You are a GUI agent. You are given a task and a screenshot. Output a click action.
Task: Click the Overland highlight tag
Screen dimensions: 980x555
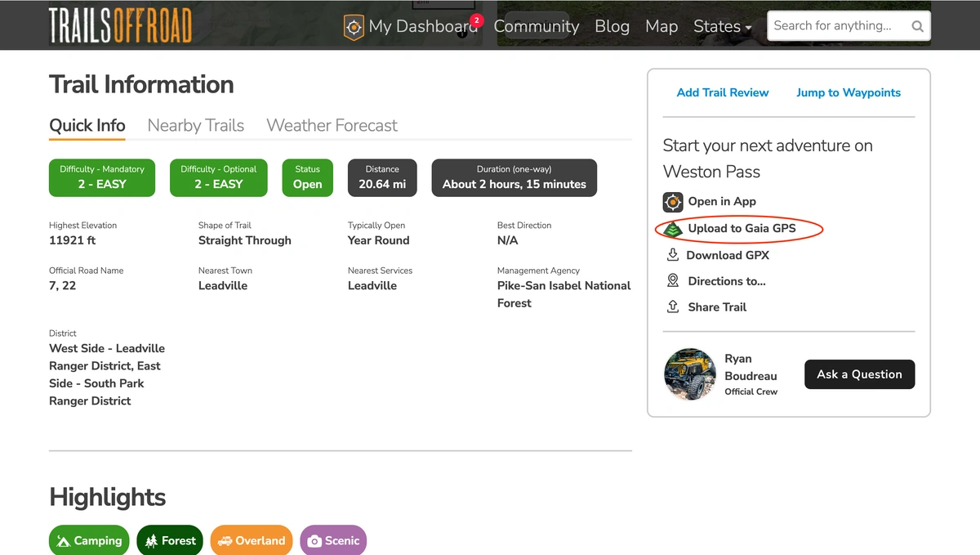pos(252,541)
